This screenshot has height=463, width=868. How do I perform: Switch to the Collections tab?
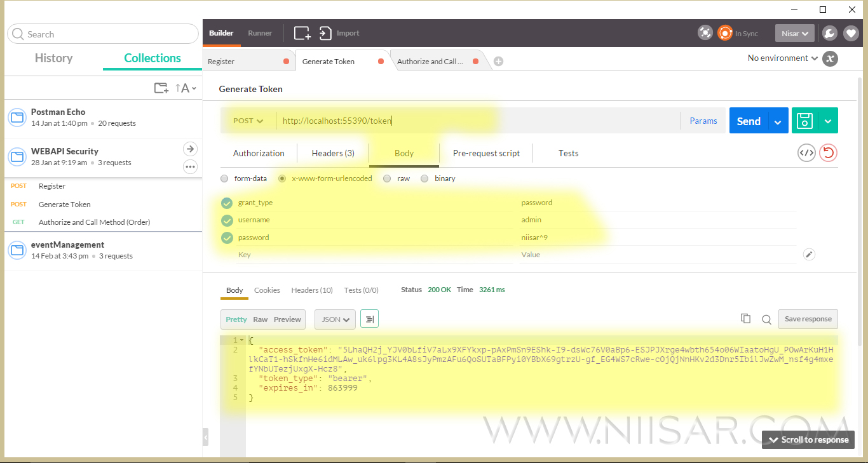pos(153,58)
